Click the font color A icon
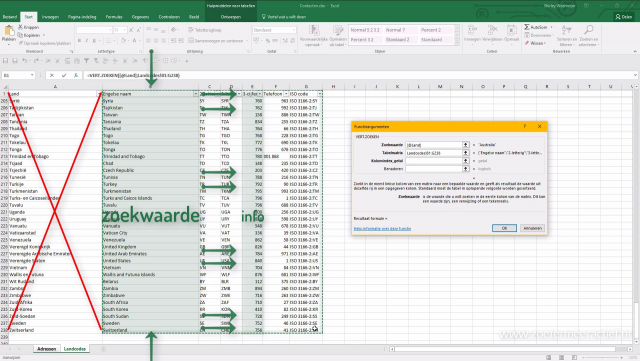The image size is (640, 361). pyautogui.click(x=134, y=40)
